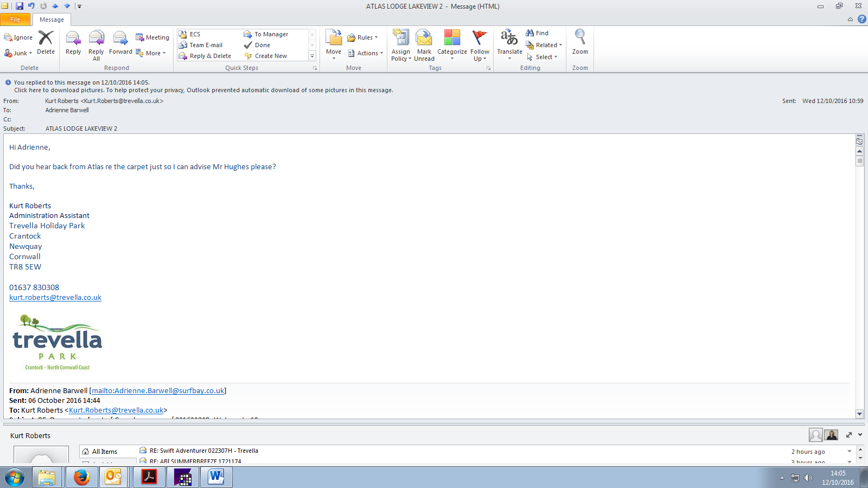The height and width of the screenshot is (488, 868).
Task: Run the To Manager quick step
Action: [266, 34]
